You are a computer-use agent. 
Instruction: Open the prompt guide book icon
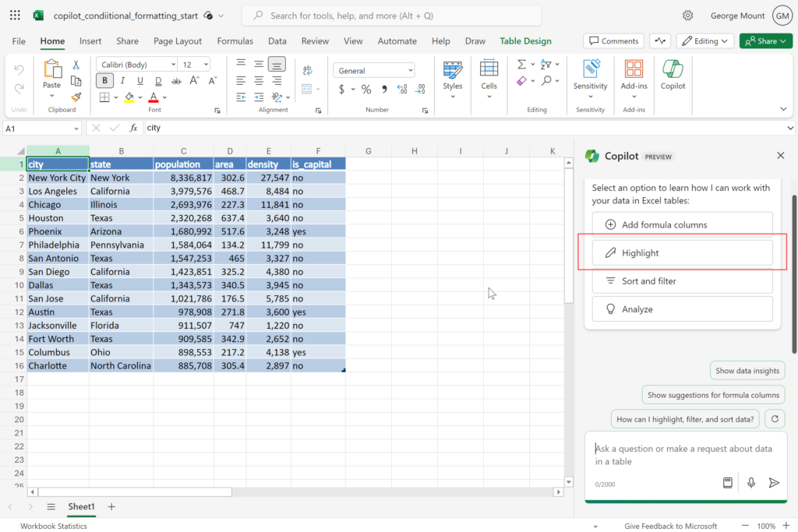(x=727, y=483)
